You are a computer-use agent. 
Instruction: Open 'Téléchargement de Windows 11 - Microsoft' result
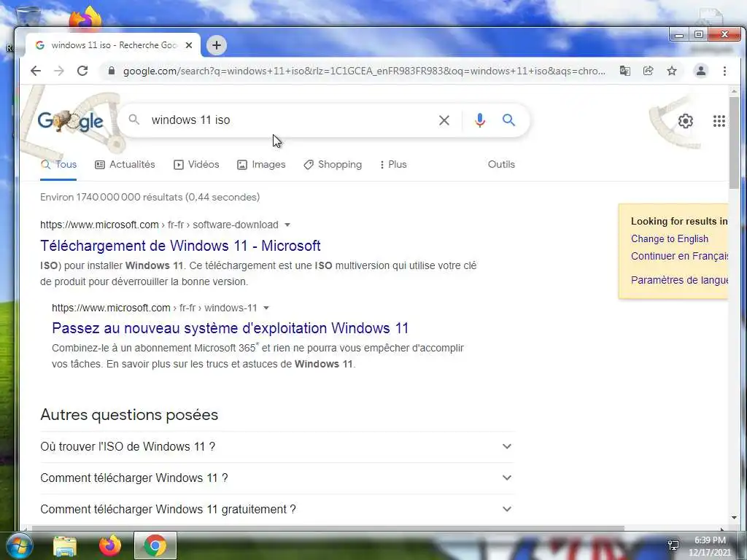click(180, 246)
